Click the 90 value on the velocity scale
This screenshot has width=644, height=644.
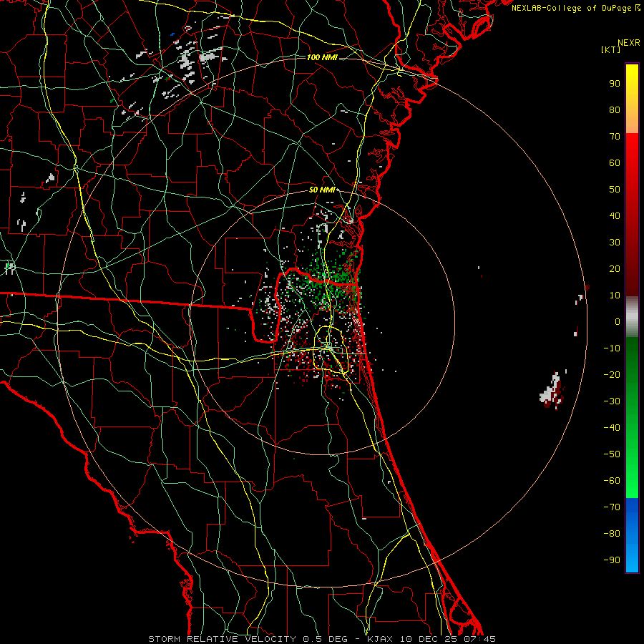pyautogui.click(x=615, y=84)
